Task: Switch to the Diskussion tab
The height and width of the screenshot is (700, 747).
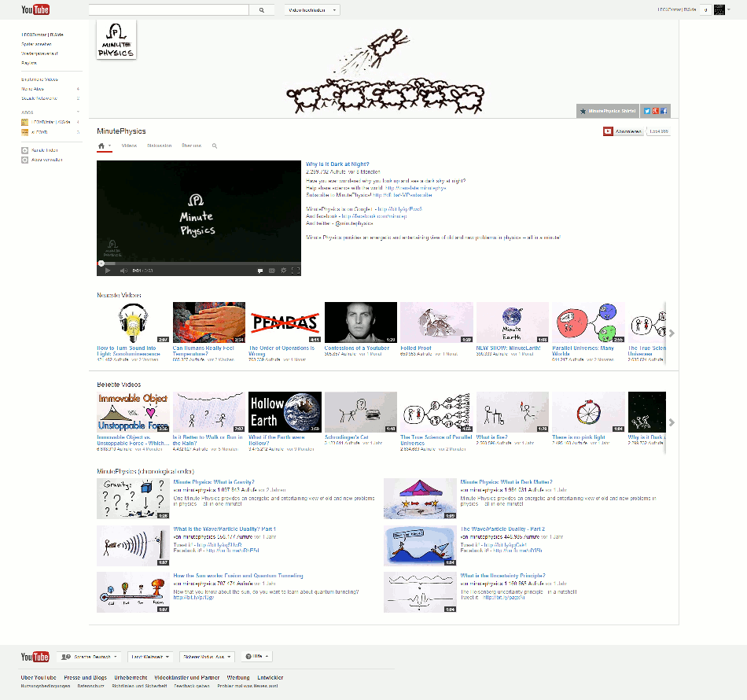Action: click(x=159, y=146)
